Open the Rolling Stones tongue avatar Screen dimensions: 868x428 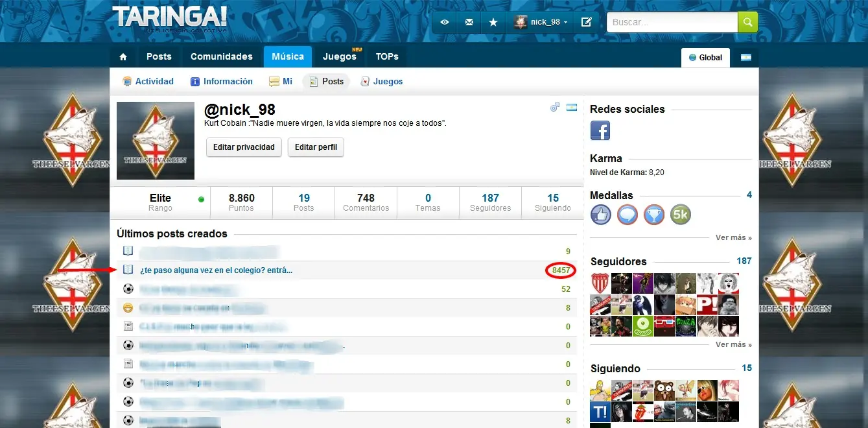click(x=643, y=412)
